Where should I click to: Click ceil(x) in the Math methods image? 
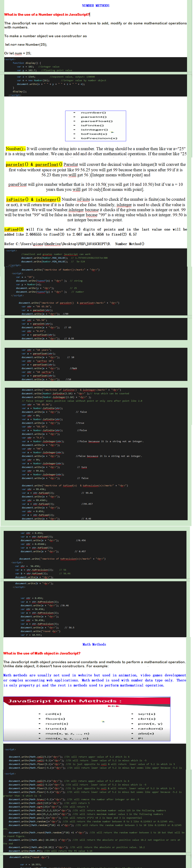click(x=53, y=714)
